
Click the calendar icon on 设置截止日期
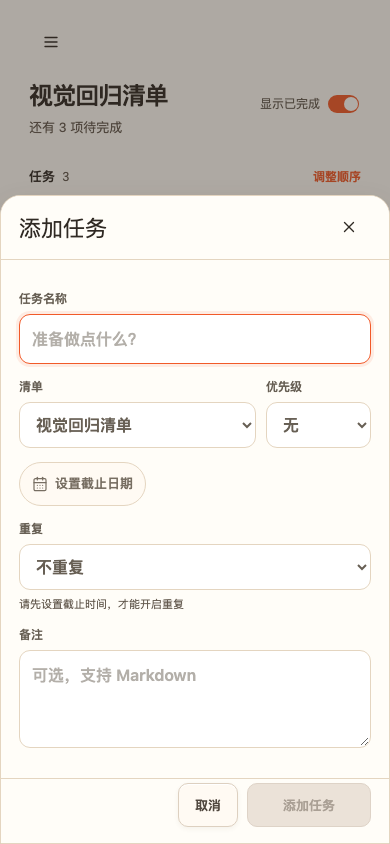click(x=40, y=484)
